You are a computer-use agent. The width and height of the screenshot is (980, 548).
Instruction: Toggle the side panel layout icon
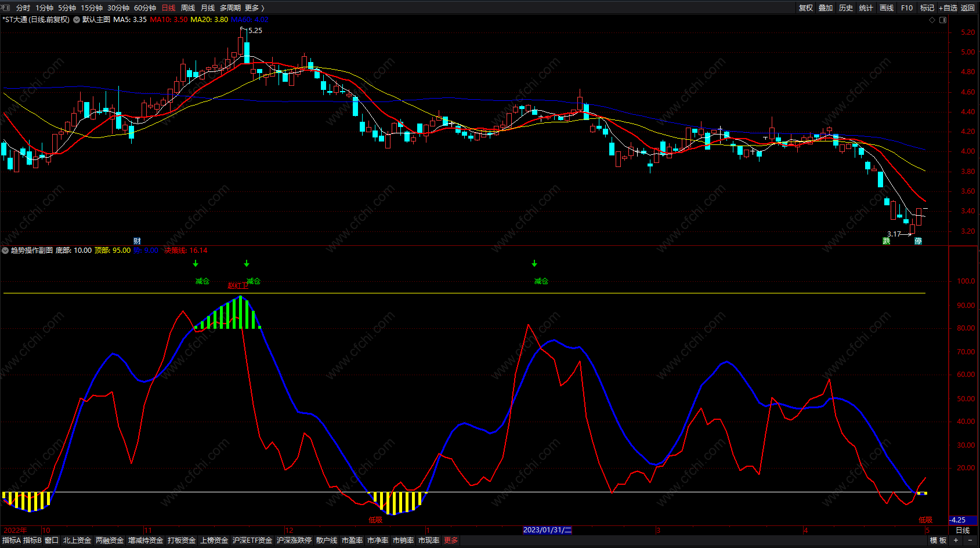pos(943,20)
